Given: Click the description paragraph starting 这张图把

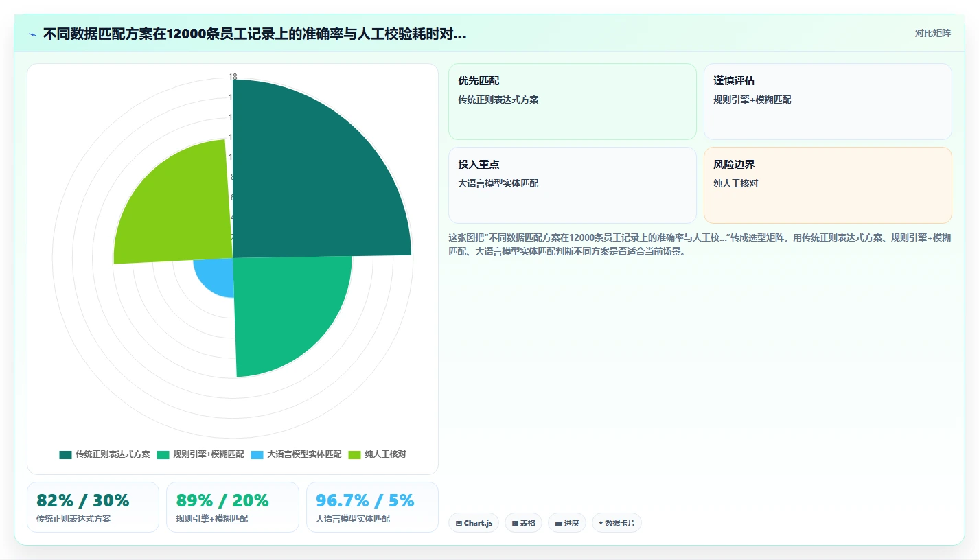Looking at the screenshot, I should [700, 244].
